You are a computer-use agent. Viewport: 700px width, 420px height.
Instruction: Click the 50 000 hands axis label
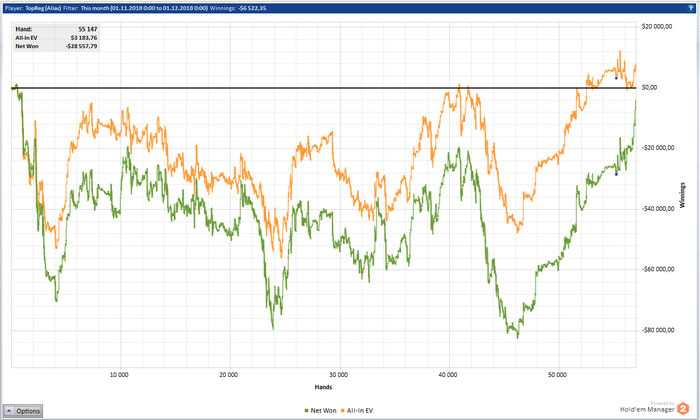click(x=557, y=375)
